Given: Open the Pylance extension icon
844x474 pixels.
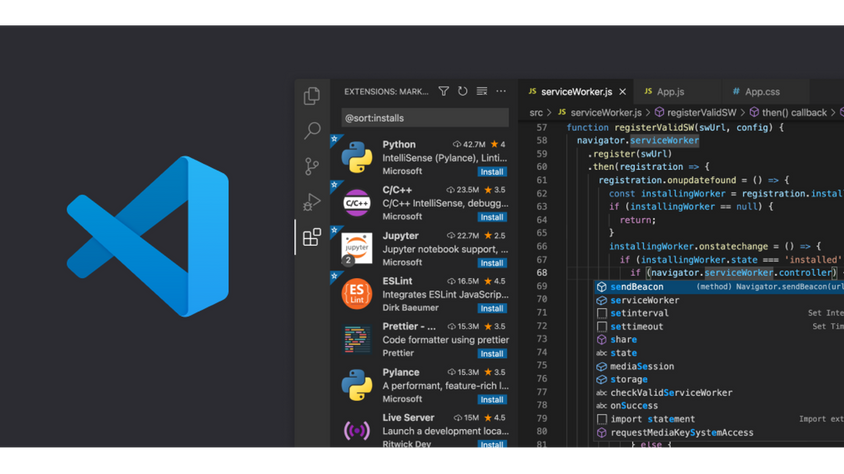Looking at the screenshot, I should [356, 385].
